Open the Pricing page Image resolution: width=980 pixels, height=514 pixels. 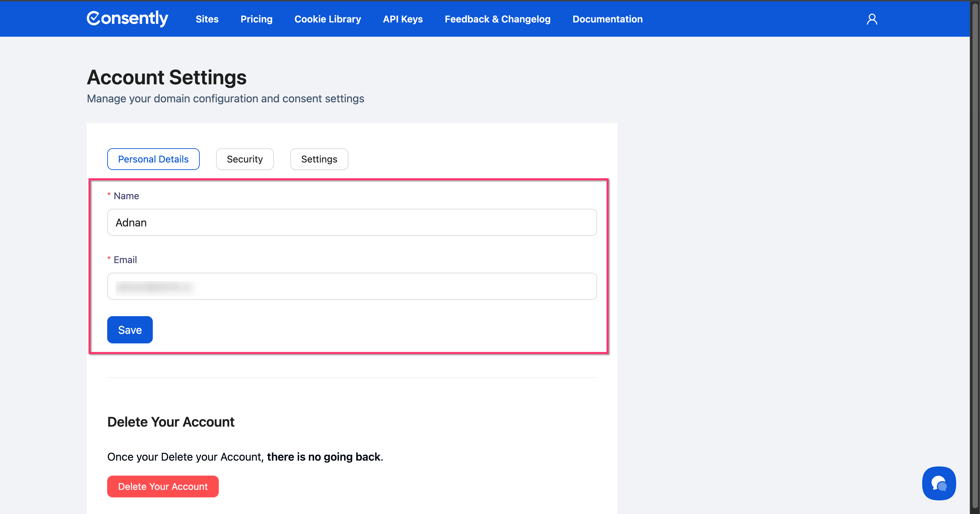pos(257,19)
